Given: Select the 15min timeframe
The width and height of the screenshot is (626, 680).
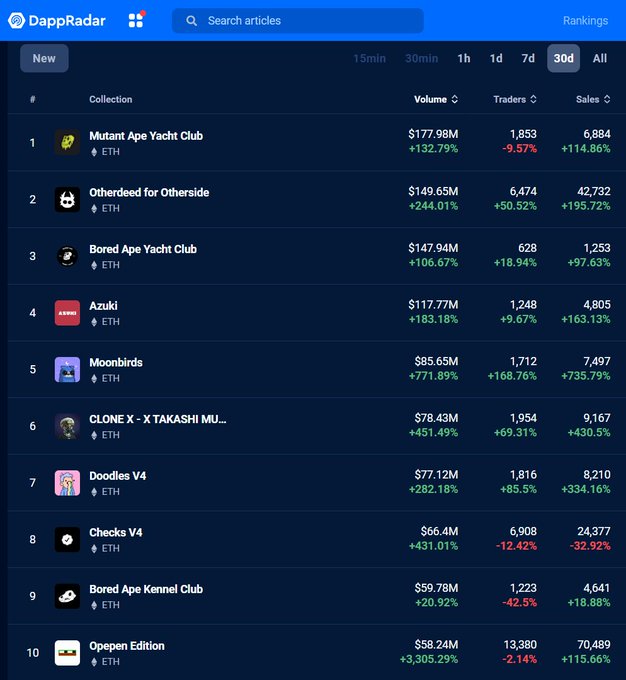Looking at the screenshot, I should pos(369,58).
